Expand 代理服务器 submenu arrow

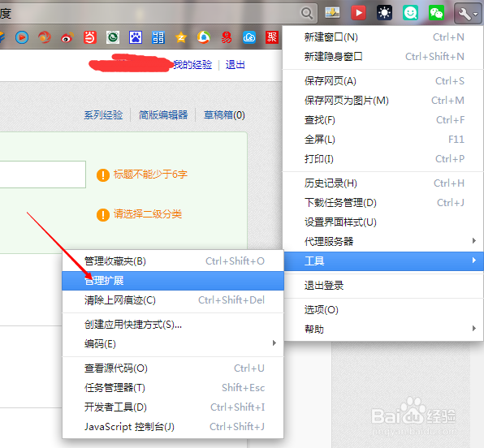coord(474,241)
